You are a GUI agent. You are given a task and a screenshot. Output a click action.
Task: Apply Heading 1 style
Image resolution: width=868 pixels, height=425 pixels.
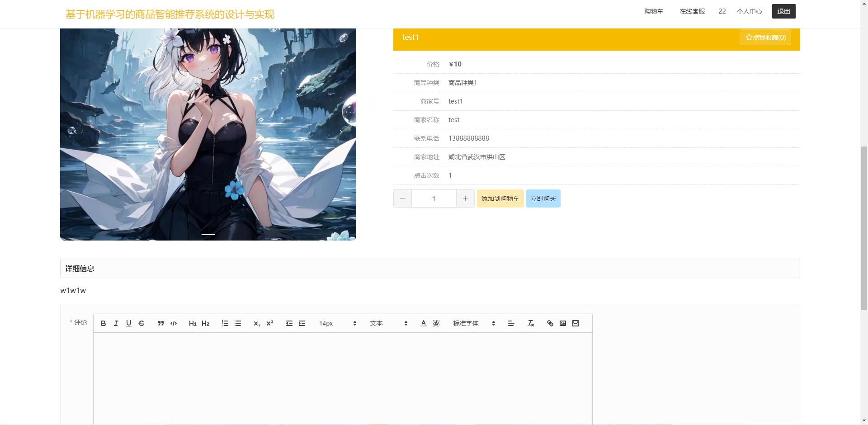(193, 323)
